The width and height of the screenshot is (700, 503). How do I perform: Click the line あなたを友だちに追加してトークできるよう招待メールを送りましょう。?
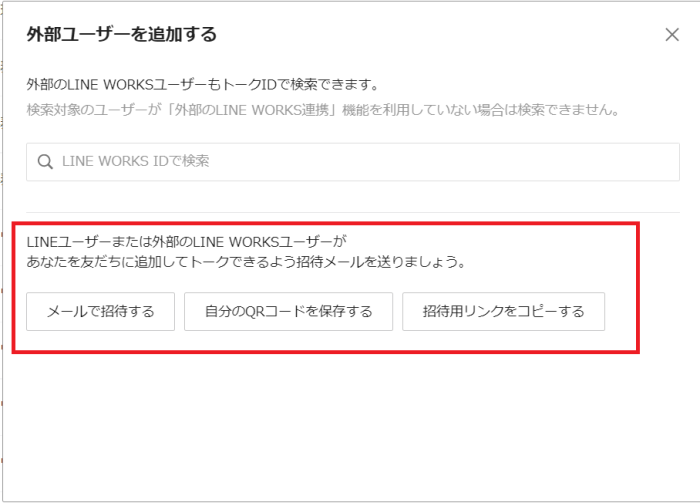(x=246, y=262)
